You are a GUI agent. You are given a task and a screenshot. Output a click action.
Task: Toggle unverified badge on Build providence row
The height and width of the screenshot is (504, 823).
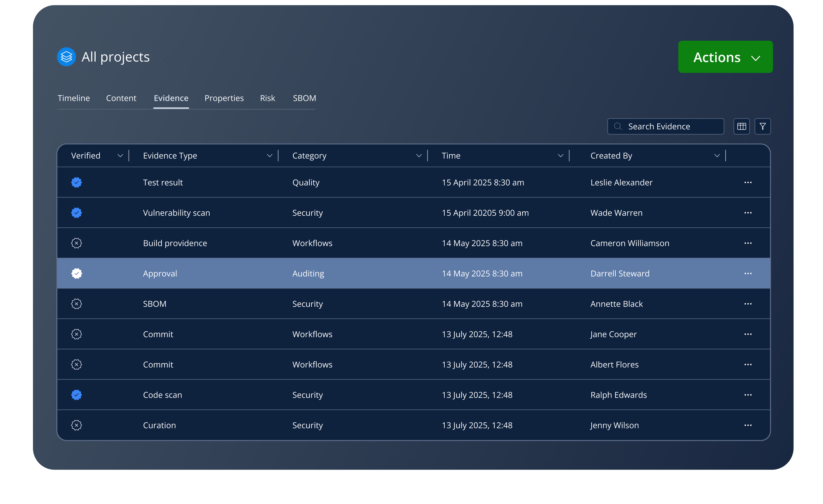(77, 243)
